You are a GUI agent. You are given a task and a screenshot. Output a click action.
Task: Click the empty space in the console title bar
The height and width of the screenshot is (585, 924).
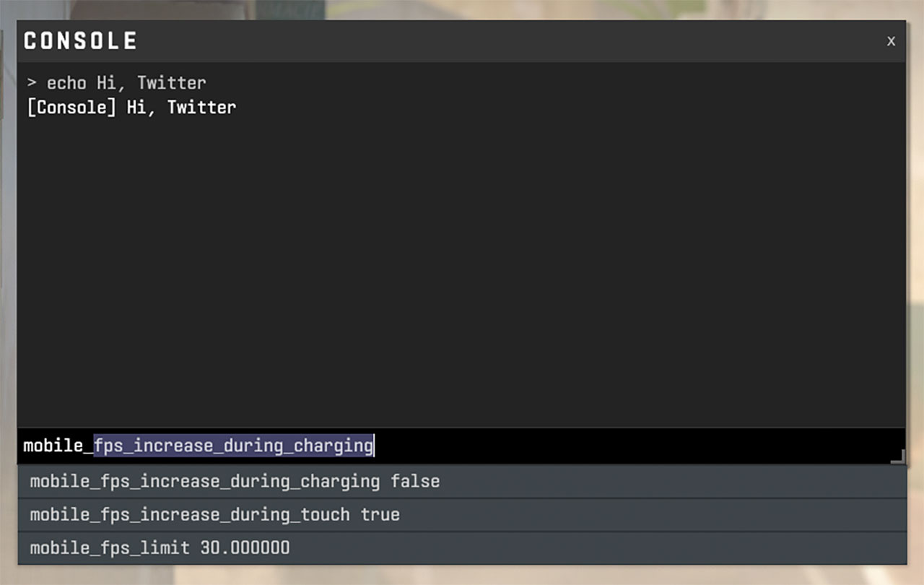tap(505, 41)
